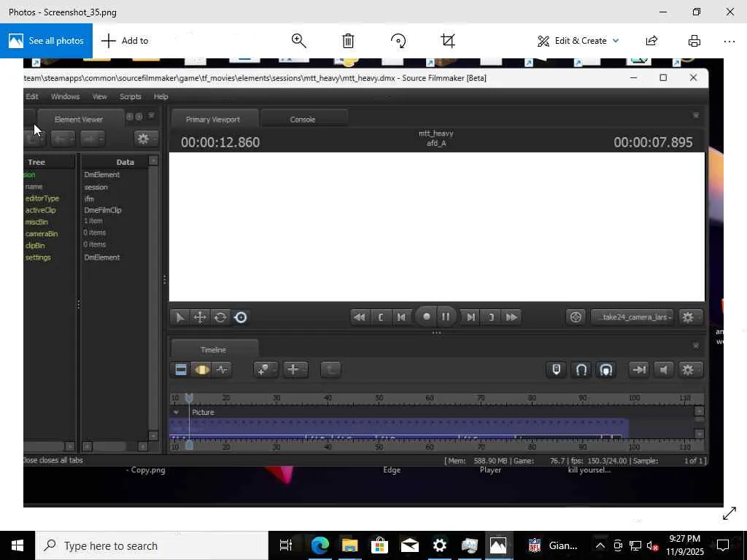Print the photo using printer icon
The image size is (747, 560).
pyautogui.click(x=694, y=41)
